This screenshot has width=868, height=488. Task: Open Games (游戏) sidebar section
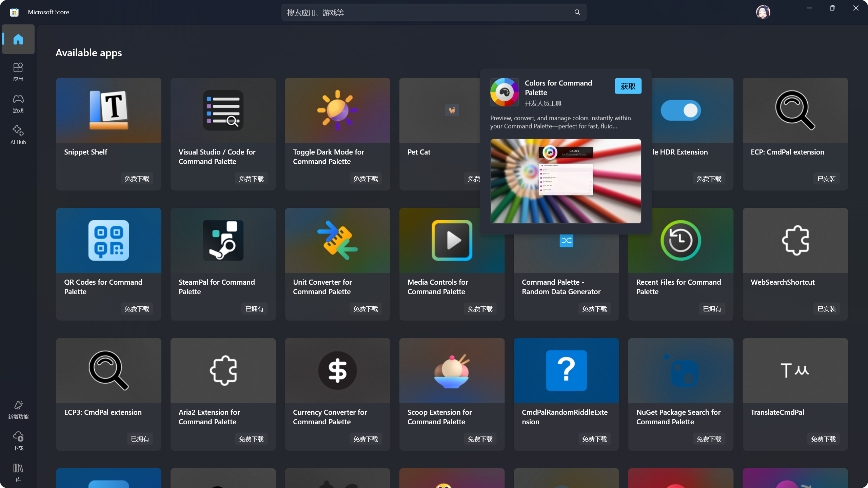pyautogui.click(x=18, y=103)
